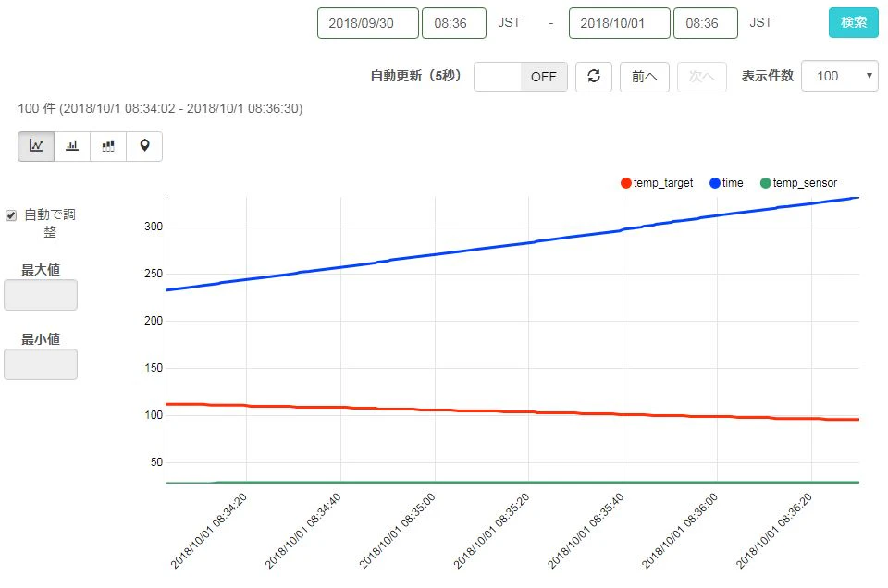Click the 次へ next button
888x588 pixels.
click(x=702, y=77)
